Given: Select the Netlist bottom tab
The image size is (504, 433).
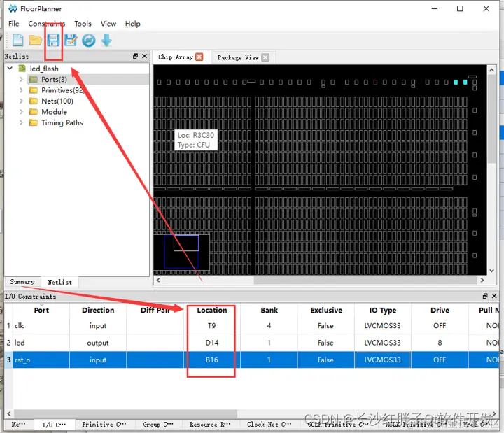Looking at the screenshot, I should [59, 282].
